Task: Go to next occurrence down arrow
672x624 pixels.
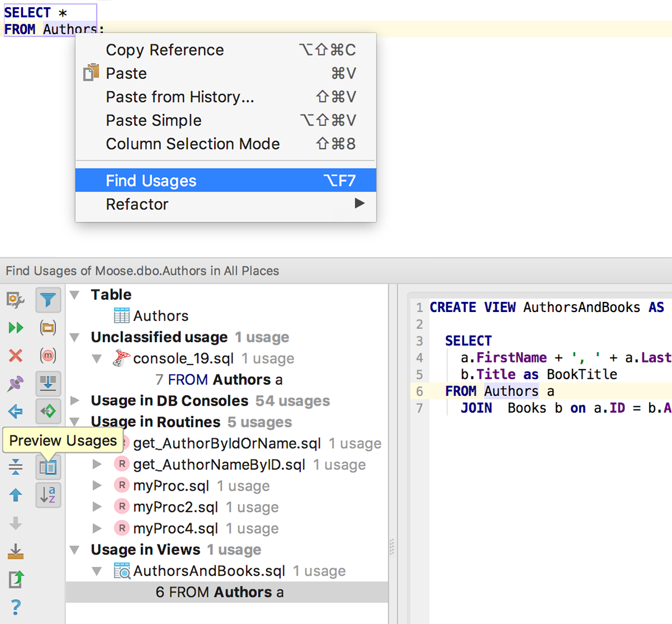Action: point(16,523)
